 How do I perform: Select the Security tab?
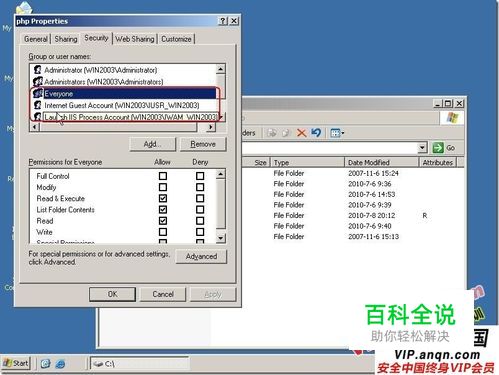(x=96, y=38)
